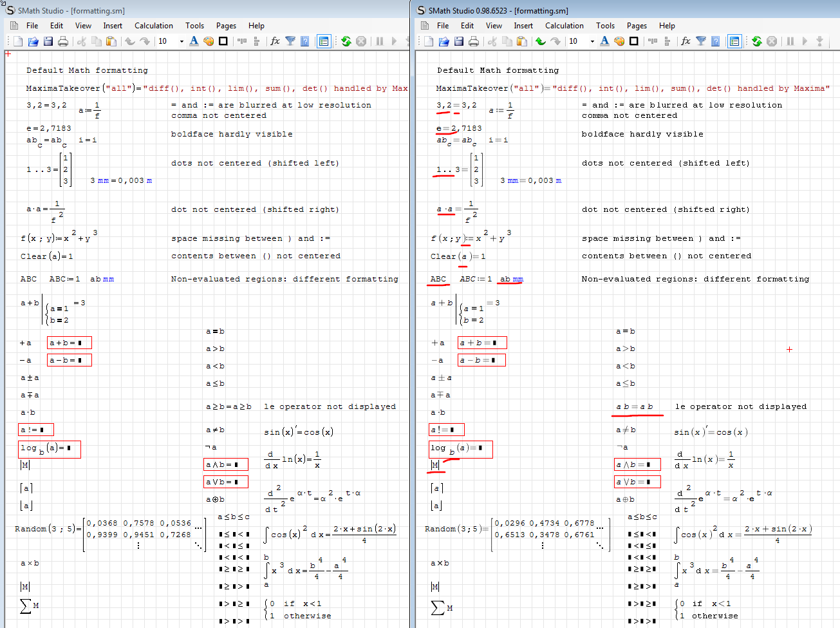Toggle the side panel button in the right window
This screenshot has height=628, width=840.
734,41
